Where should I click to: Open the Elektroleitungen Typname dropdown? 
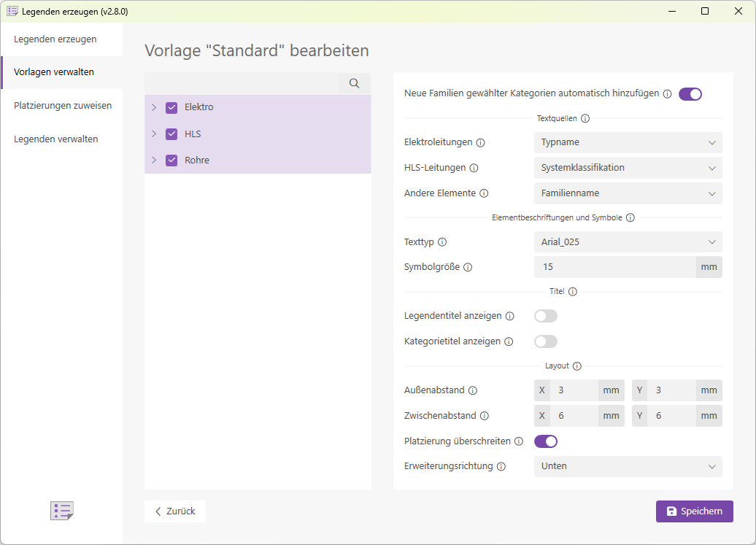[x=628, y=142]
